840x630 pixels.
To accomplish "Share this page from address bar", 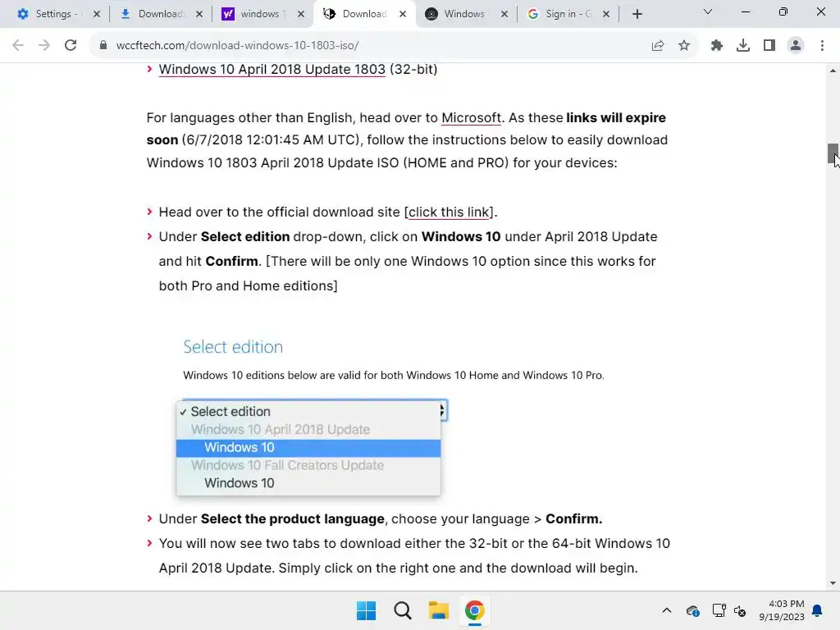I will (x=658, y=46).
